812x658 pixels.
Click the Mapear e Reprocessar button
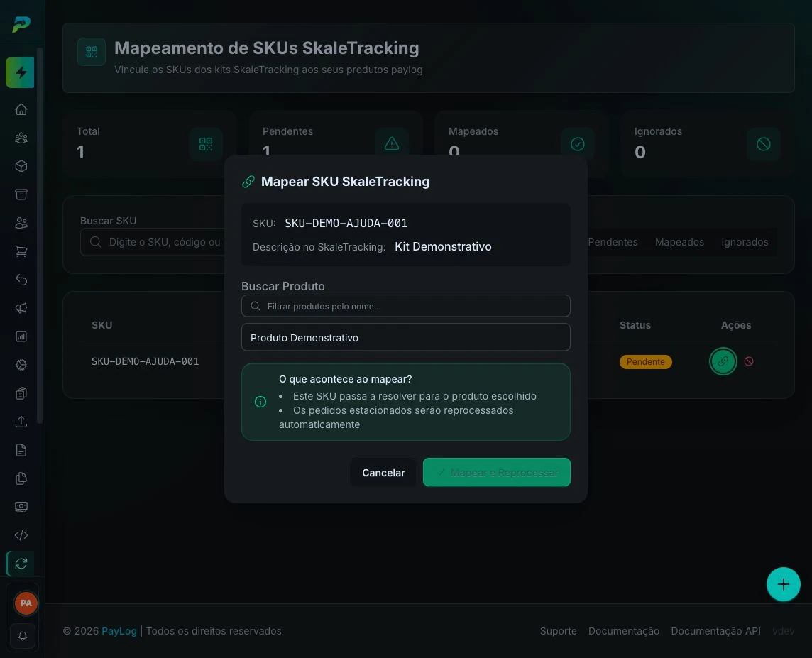point(497,472)
